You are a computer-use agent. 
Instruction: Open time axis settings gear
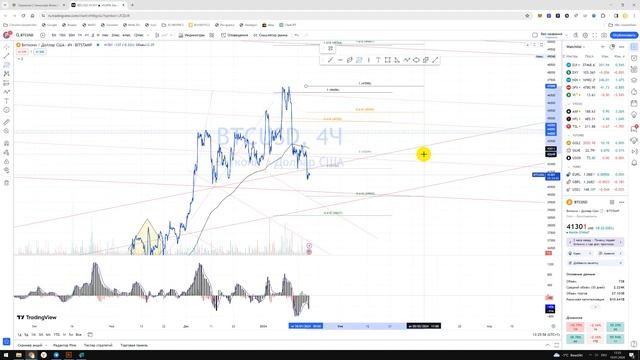tap(553, 326)
